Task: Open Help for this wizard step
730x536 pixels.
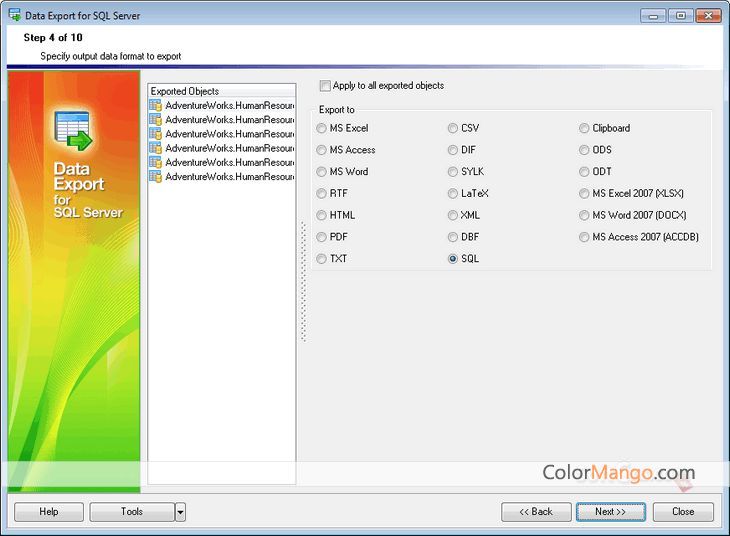Action: pos(49,512)
